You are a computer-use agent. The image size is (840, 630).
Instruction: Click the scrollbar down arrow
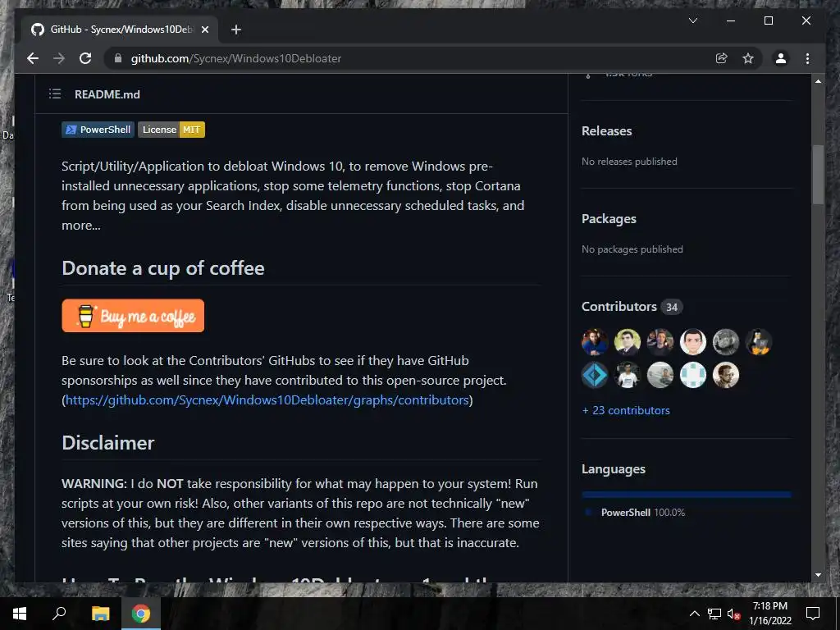tap(818, 575)
